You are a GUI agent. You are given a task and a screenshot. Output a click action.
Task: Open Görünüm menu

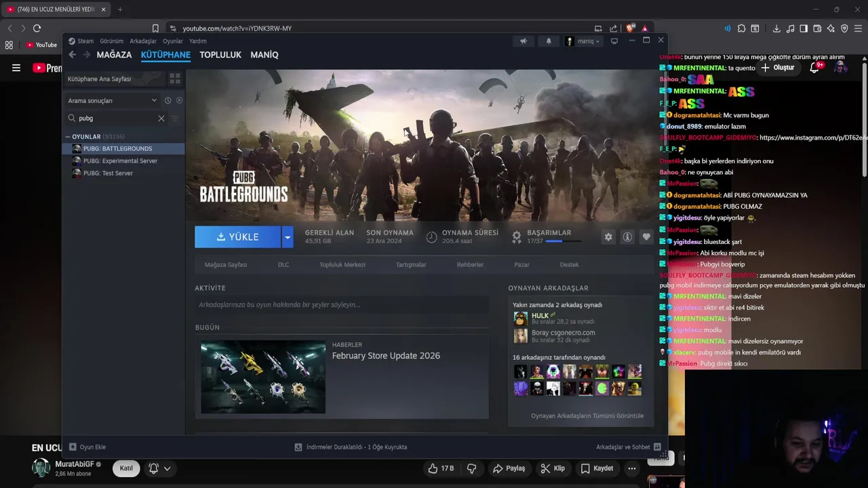click(112, 41)
